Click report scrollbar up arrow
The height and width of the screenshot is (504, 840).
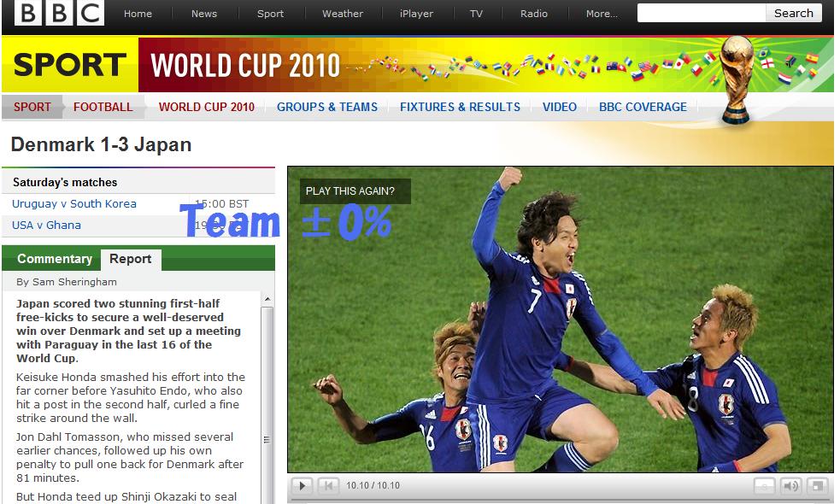coord(267,299)
